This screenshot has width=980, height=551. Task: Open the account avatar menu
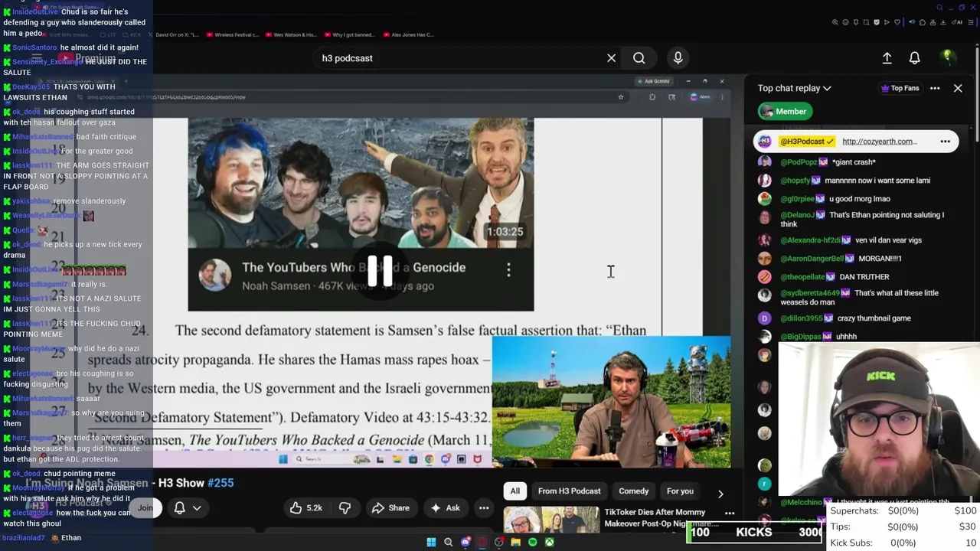tap(948, 58)
